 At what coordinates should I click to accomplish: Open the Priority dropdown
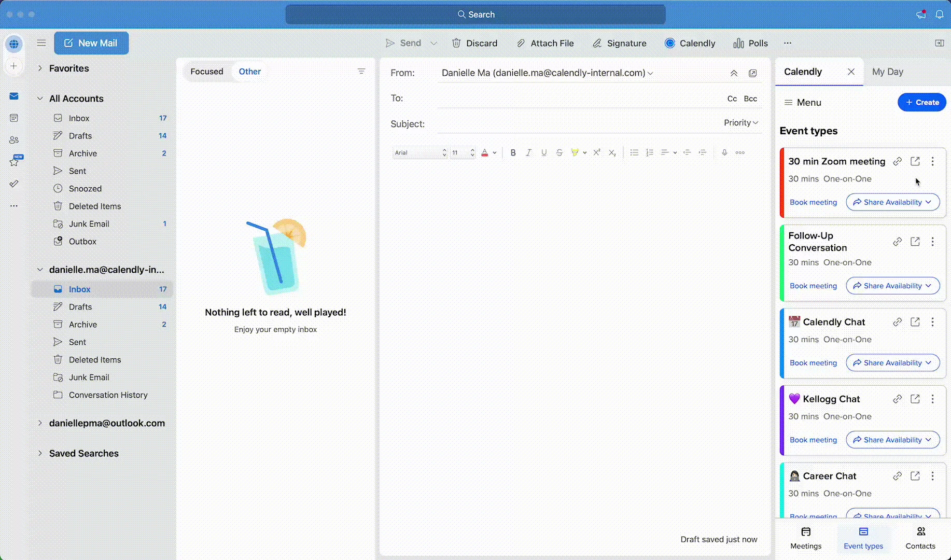click(741, 122)
